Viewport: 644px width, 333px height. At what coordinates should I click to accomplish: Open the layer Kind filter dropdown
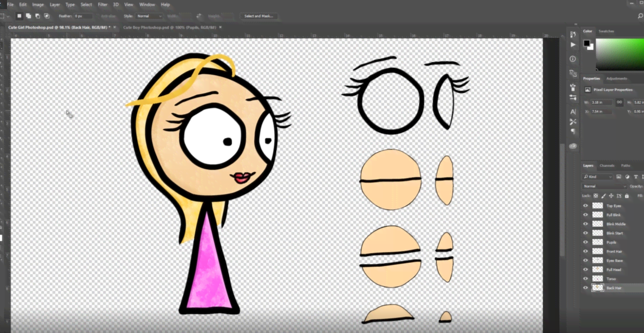598,177
